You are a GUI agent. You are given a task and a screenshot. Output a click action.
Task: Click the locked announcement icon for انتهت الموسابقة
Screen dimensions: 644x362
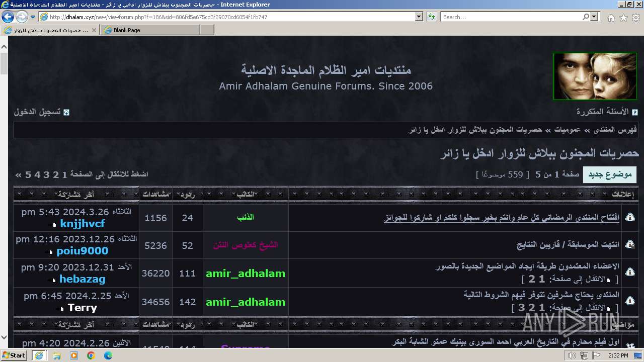629,244
